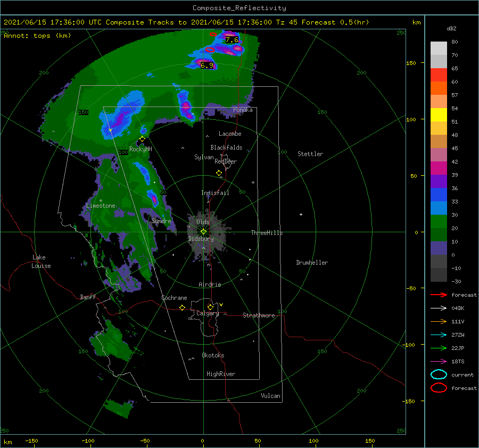Screen dimensions: 479x448
Task: Click the RedDeer city label
Action: point(226,161)
